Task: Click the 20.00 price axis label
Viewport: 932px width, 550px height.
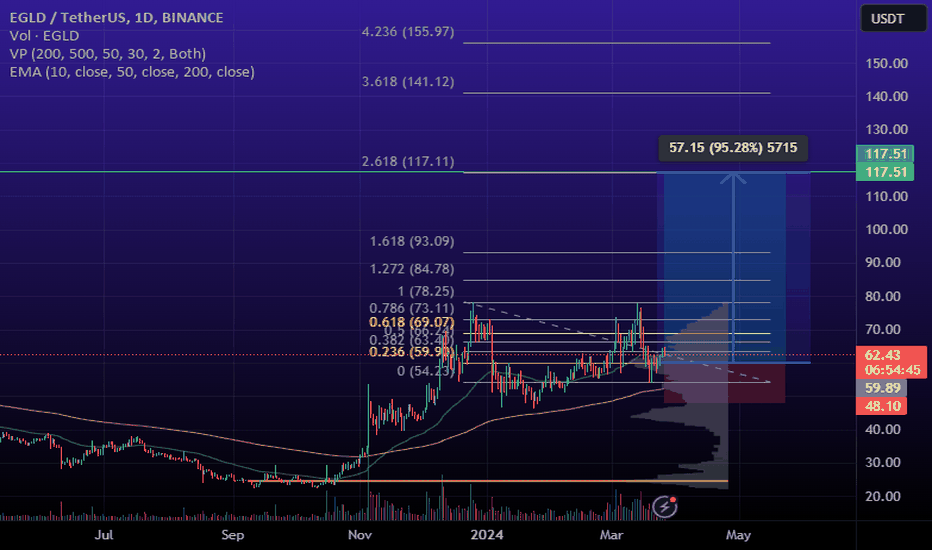Action: tap(883, 496)
